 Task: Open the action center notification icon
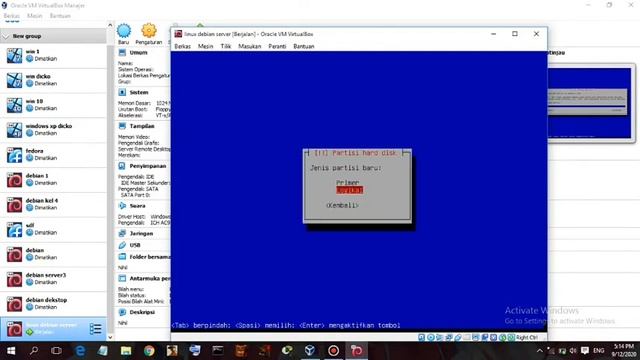(584, 351)
